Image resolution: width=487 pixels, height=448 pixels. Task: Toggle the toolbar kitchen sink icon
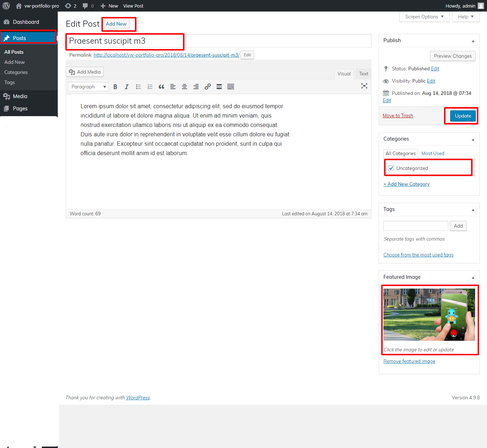[231, 87]
